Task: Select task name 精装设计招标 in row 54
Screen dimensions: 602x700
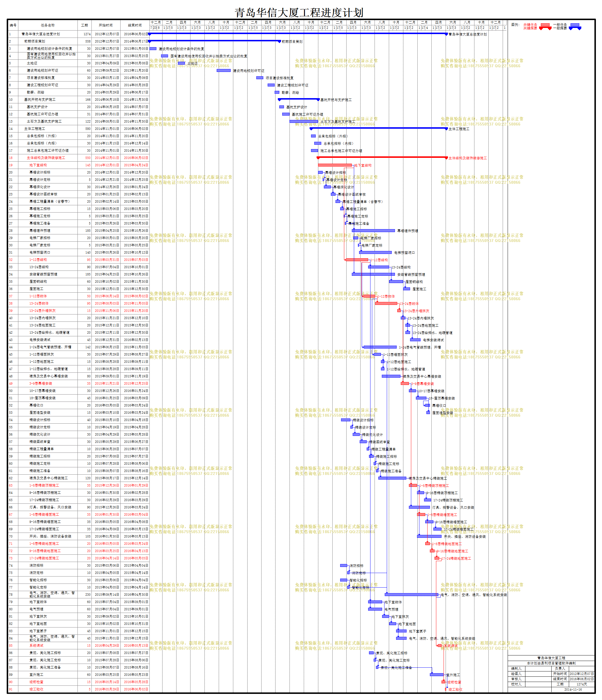Action: (x=40, y=420)
